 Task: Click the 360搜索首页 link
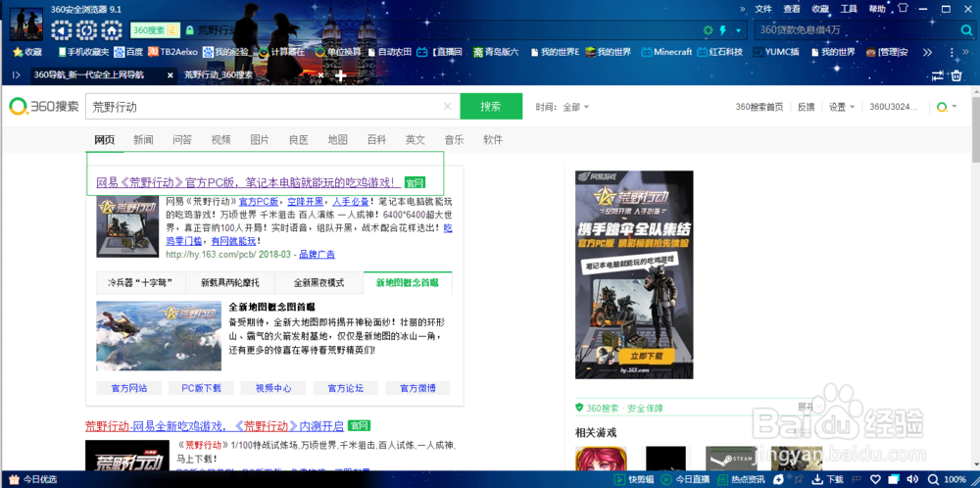point(759,107)
